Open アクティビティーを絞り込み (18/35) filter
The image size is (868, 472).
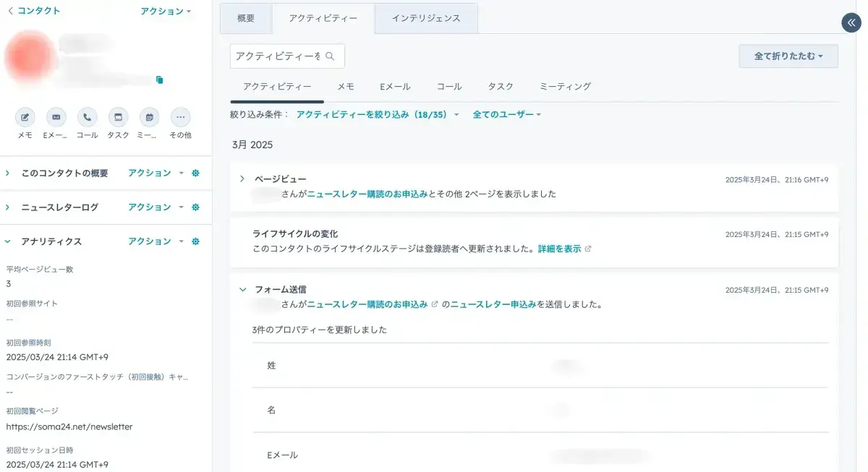377,114
